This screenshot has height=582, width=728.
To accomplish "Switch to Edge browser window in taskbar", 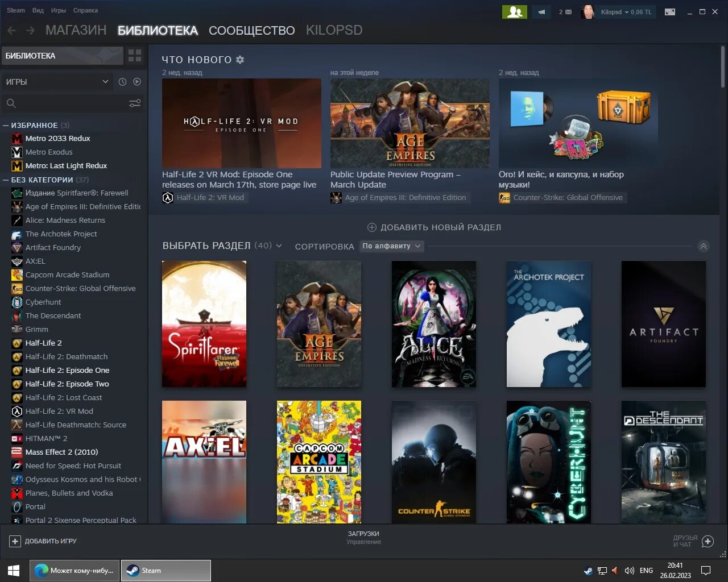I will coord(75,571).
